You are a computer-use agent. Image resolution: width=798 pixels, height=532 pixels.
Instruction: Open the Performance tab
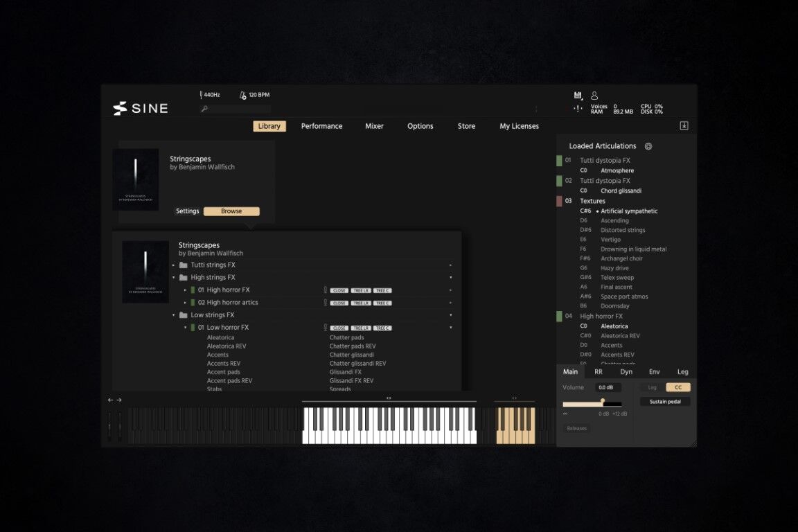(x=321, y=126)
